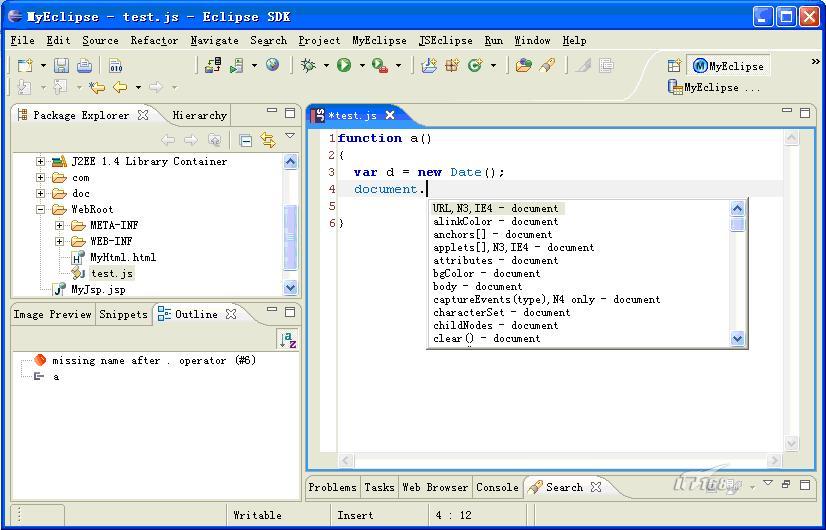Click the autocomplete list scrollbar down arrow

click(738, 339)
